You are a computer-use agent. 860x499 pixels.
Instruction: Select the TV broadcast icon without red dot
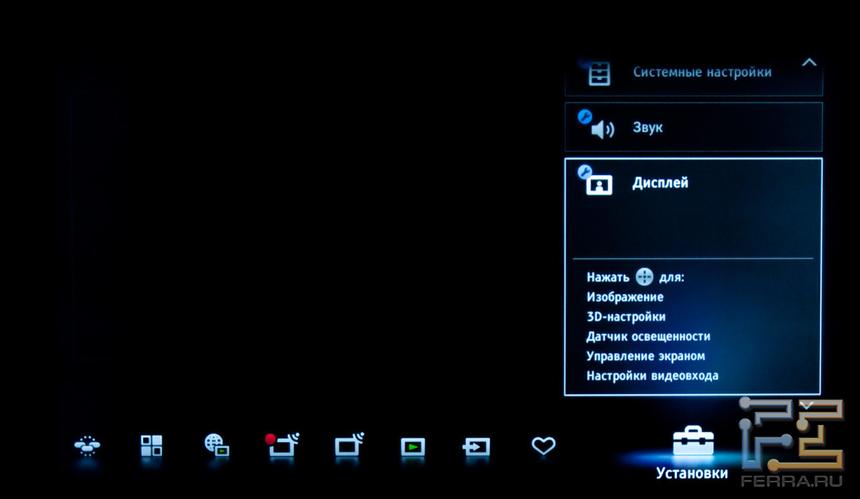click(349, 445)
